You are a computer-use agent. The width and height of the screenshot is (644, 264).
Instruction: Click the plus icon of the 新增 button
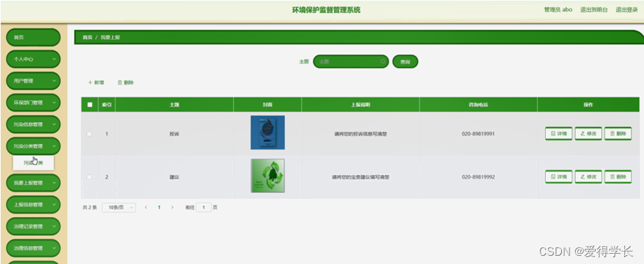(x=90, y=83)
